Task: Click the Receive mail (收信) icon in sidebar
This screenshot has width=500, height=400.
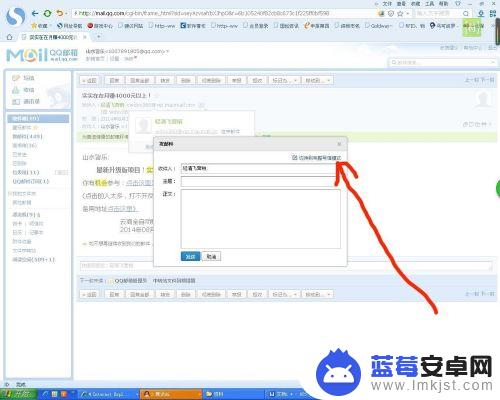Action: click(x=16, y=90)
